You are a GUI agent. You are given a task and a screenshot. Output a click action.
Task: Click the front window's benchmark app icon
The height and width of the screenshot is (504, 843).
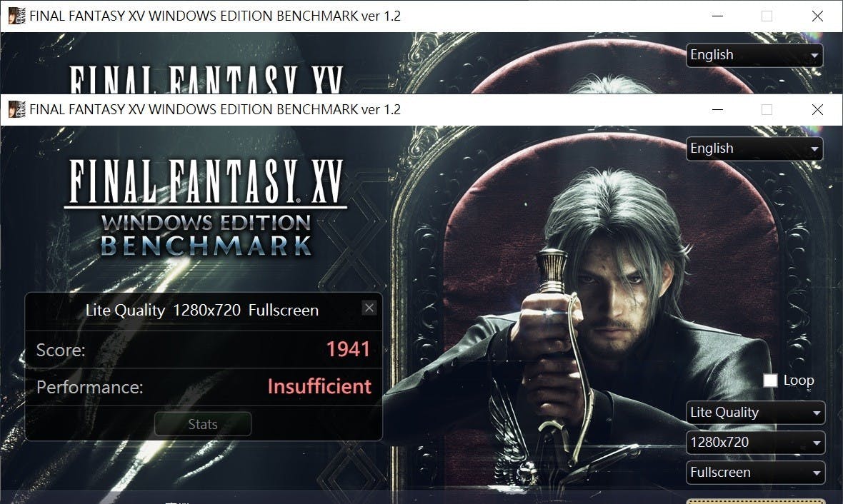(16, 109)
